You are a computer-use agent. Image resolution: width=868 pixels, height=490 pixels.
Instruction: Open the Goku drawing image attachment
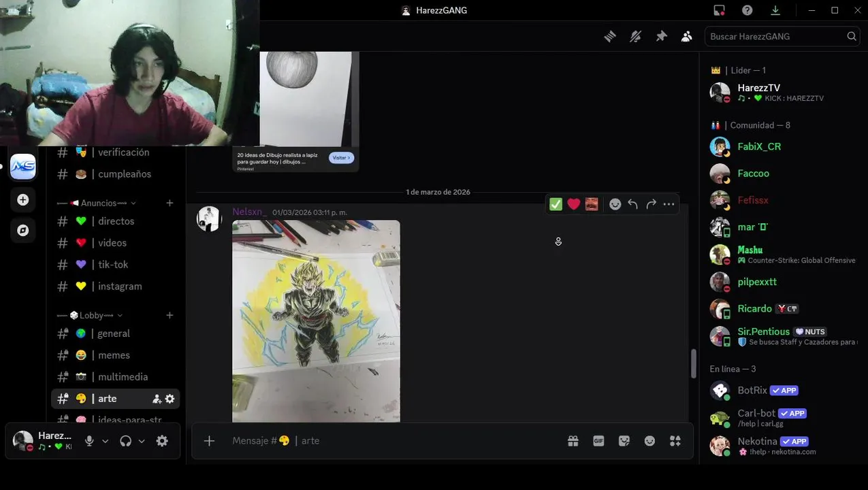[x=316, y=321]
